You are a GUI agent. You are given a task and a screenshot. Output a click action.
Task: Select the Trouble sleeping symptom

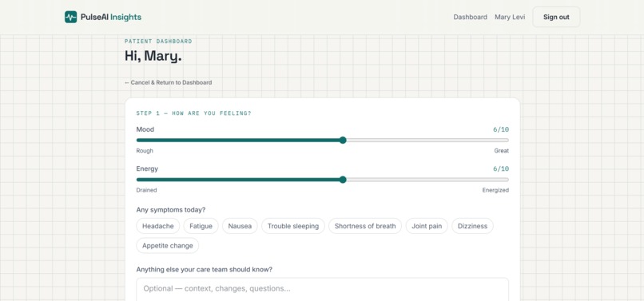[x=293, y=226]
